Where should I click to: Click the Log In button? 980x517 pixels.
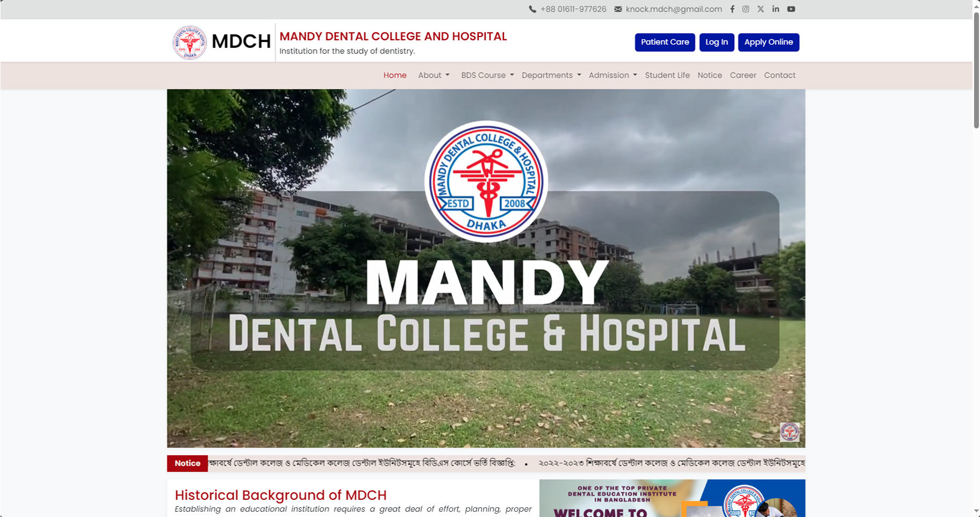click(x=717, y=42)
